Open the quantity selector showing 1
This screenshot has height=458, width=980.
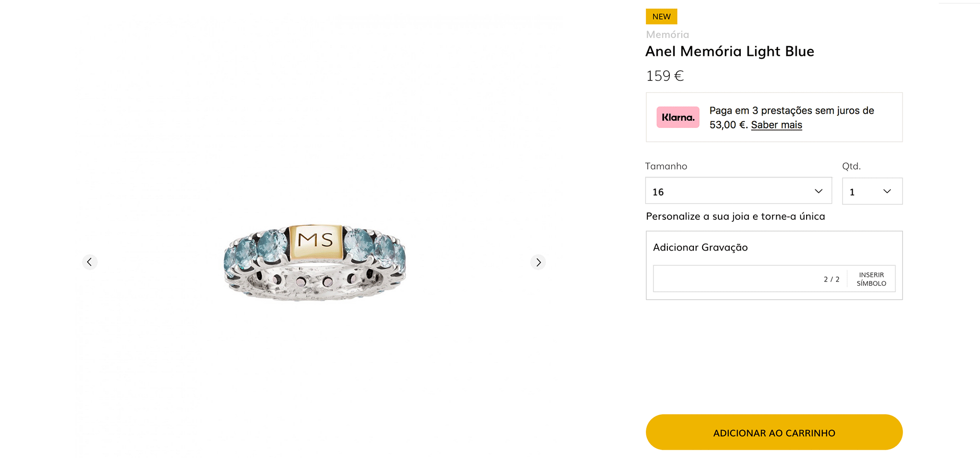click(865, 191)
